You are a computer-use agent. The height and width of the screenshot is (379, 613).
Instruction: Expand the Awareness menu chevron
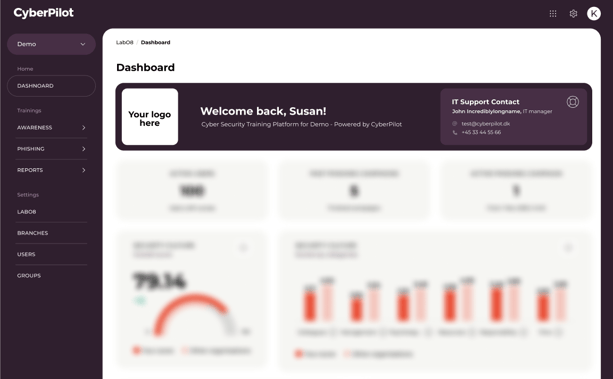click(x=83, y=128)
